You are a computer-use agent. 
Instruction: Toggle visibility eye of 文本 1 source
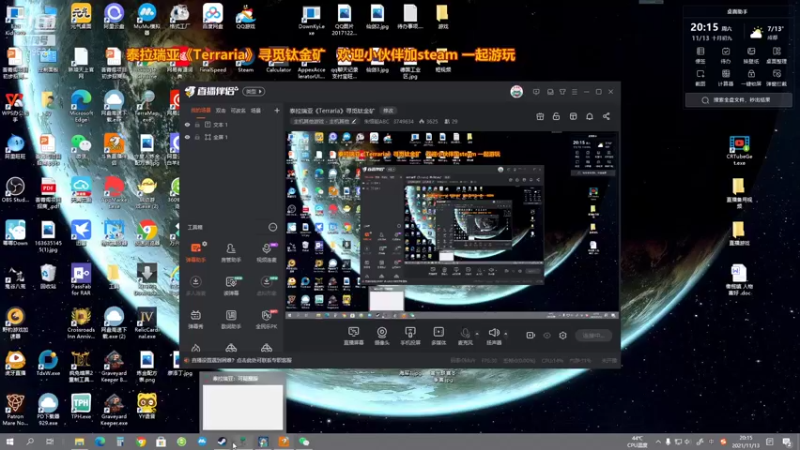[187, 124]
